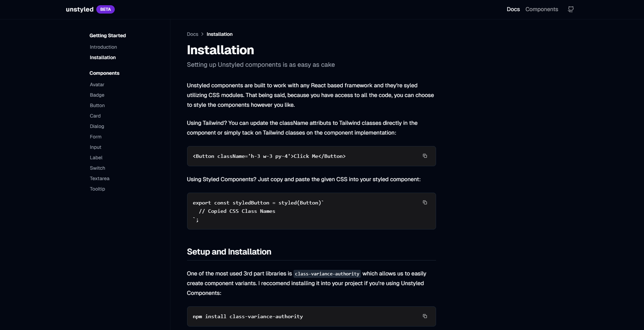Navigate to the Badge component docs

[x=97, y=95]
